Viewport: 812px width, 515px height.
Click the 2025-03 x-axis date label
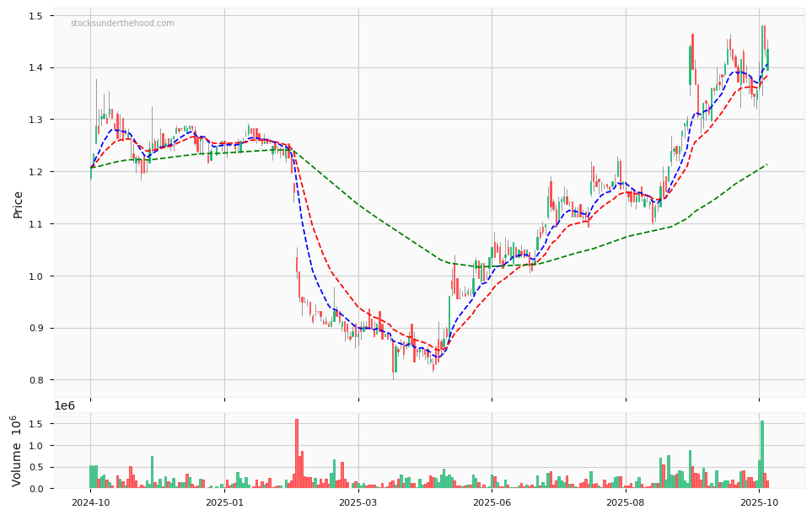tap(358, 503)
